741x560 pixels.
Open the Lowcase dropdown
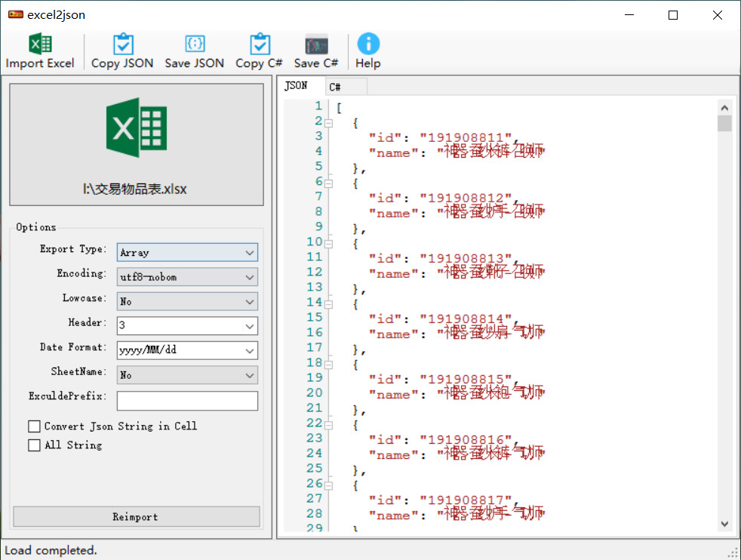pyautogui.click(x=250, y=302)
